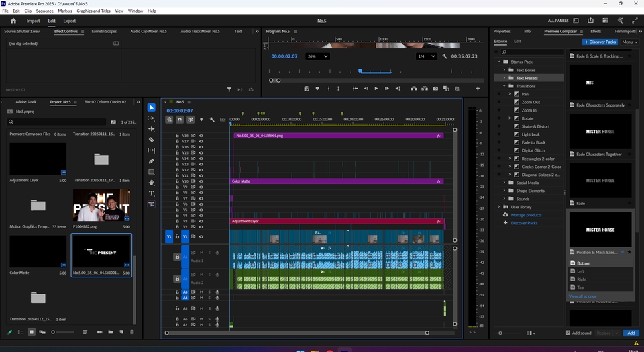Go to the Home screen icon
The height and width of the screenshot is (352, 644).
tap(13, 21)
